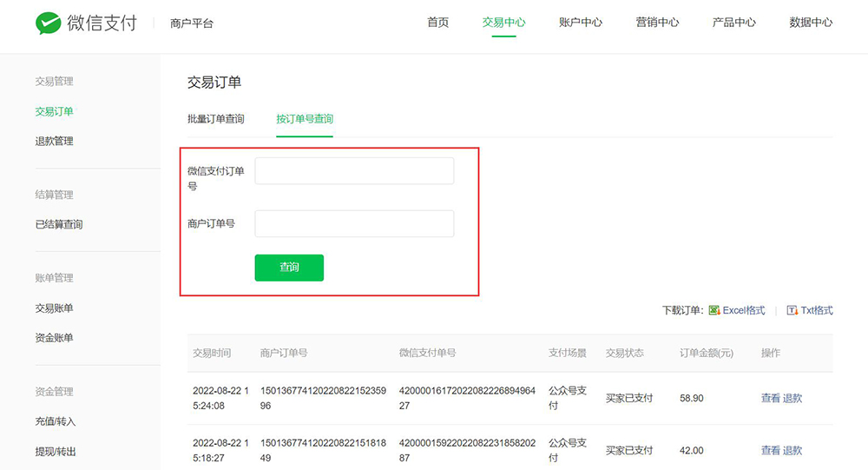Open the 交易中心 top navigation item
The image size is (868, 470).
(503, 23)
